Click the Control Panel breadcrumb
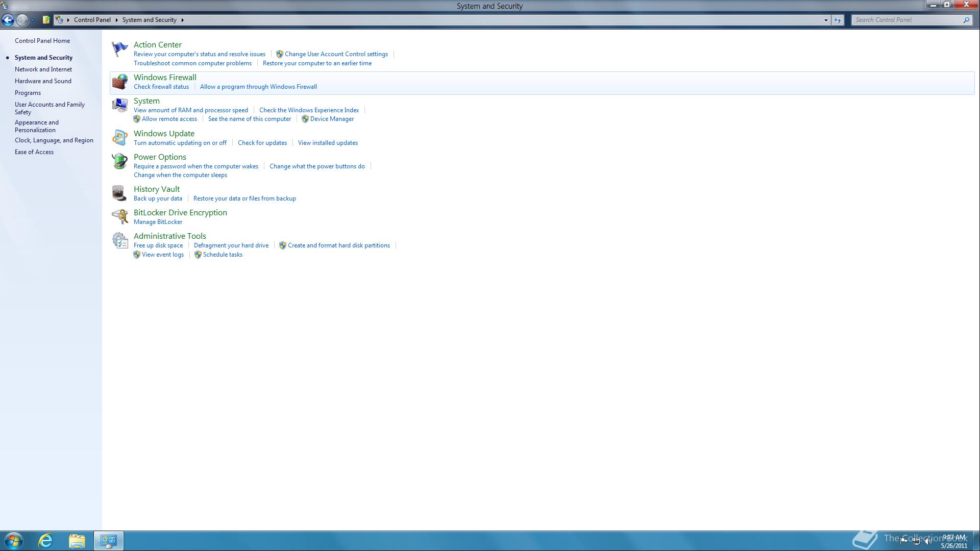 92,20
